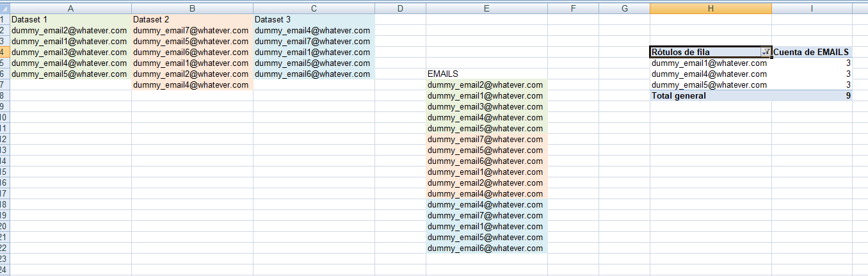Select dummy_email5 under Dataset 3

pos(314,63)
